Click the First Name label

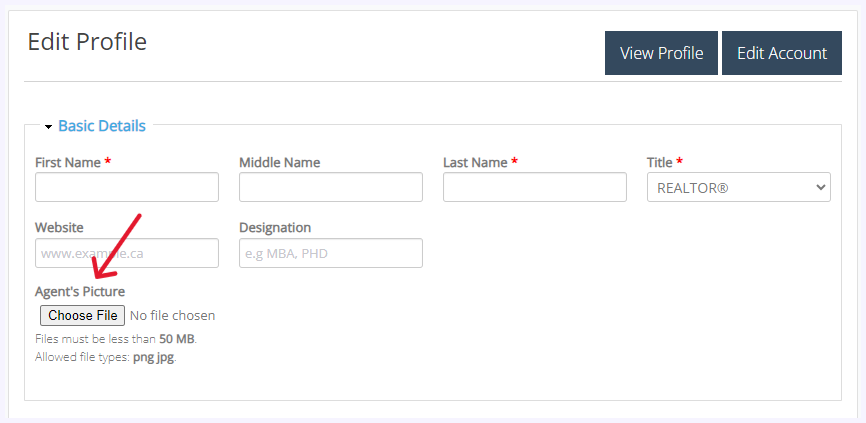[x=68, y=162]
